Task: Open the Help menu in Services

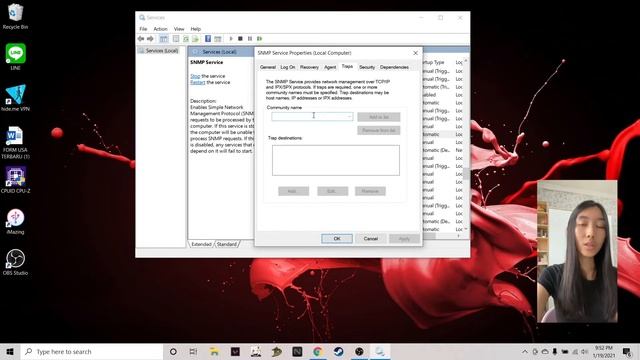Action: pos(196,29)
